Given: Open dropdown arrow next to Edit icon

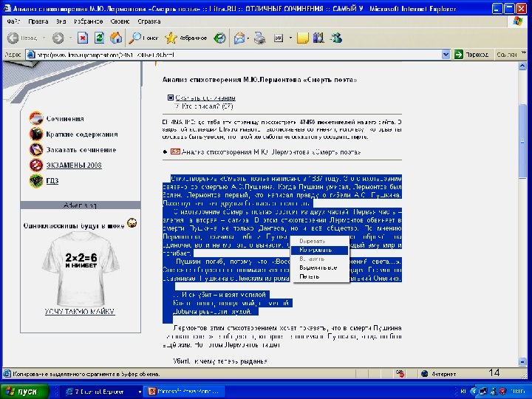Looking at the screenshot, I should (x=290, y=38).
